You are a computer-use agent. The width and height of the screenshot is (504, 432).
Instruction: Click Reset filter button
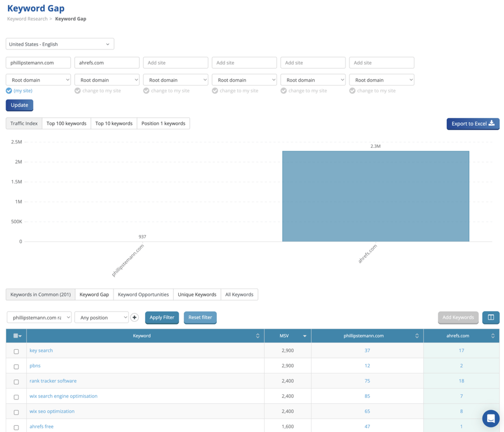pos(200,317)
